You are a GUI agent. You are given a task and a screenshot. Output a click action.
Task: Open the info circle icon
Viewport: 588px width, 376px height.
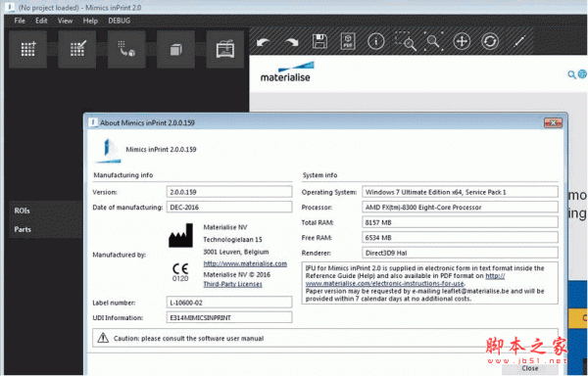point(376,41)
